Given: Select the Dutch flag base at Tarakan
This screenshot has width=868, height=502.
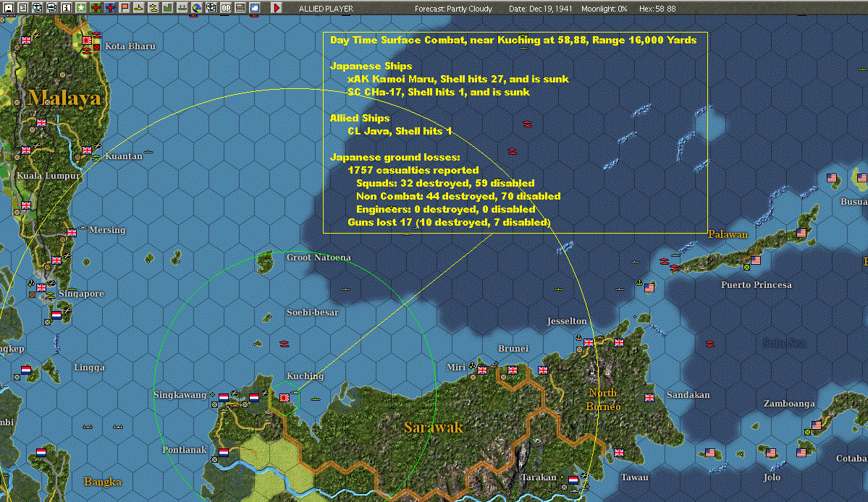Looking at the screenshot, I should coord(573,480).
